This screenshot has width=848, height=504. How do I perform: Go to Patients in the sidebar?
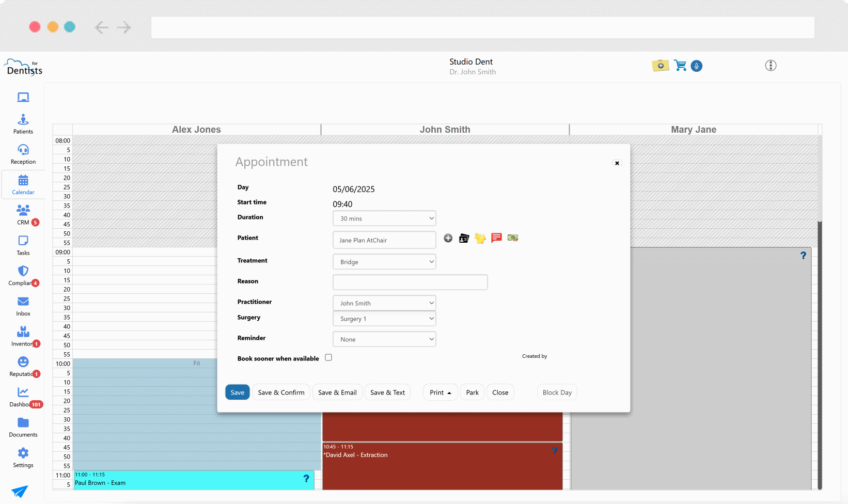(23, 124)
